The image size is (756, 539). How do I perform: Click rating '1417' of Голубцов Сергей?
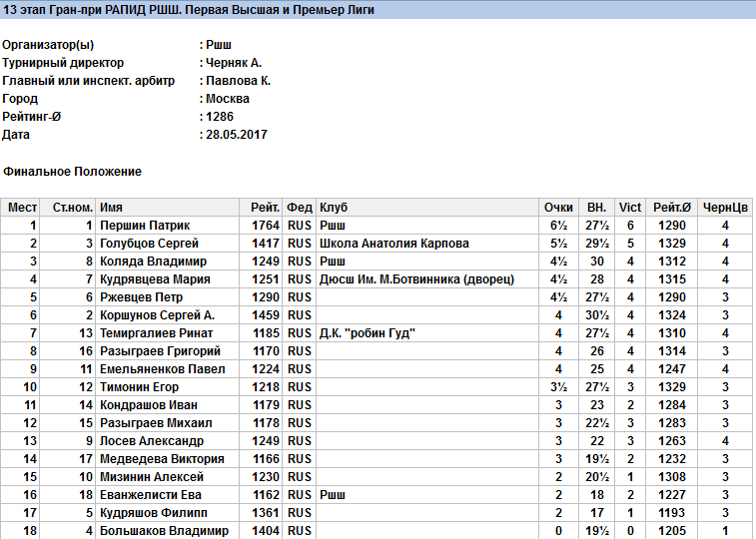pyautogui.click(x=266, y=243)
